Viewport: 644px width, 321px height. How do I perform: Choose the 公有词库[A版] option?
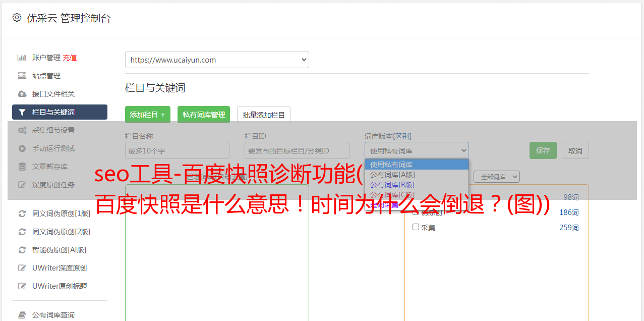click(417, 175)
